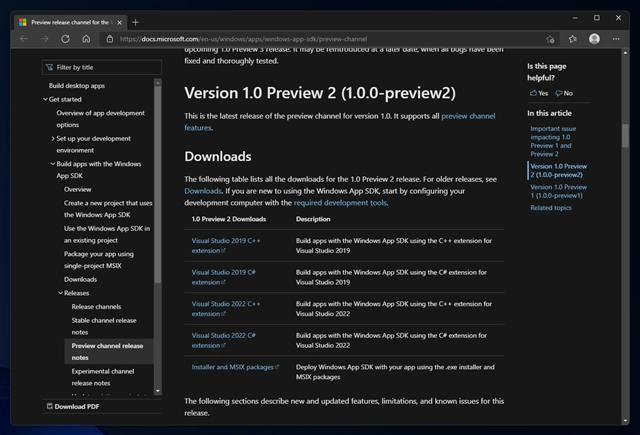This screenshot has width=640, height=435.
Task: Click page scrollbar down arrow
Action: [625, 421]
